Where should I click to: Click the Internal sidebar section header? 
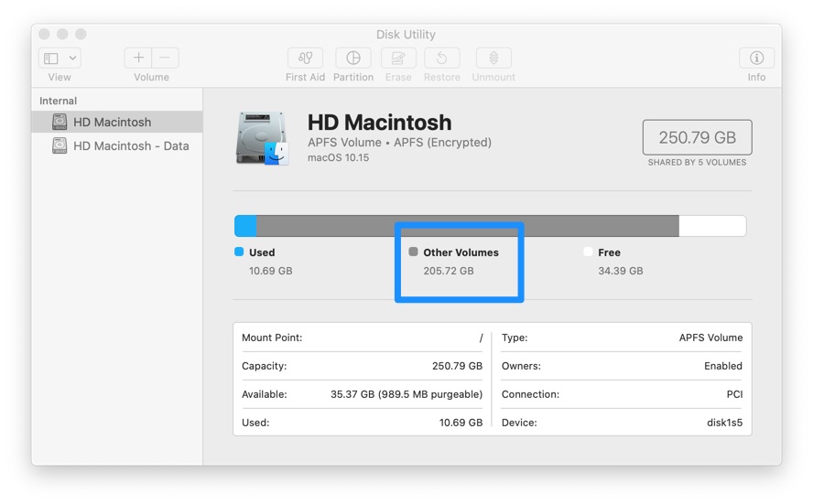click(x=58, y=101)
